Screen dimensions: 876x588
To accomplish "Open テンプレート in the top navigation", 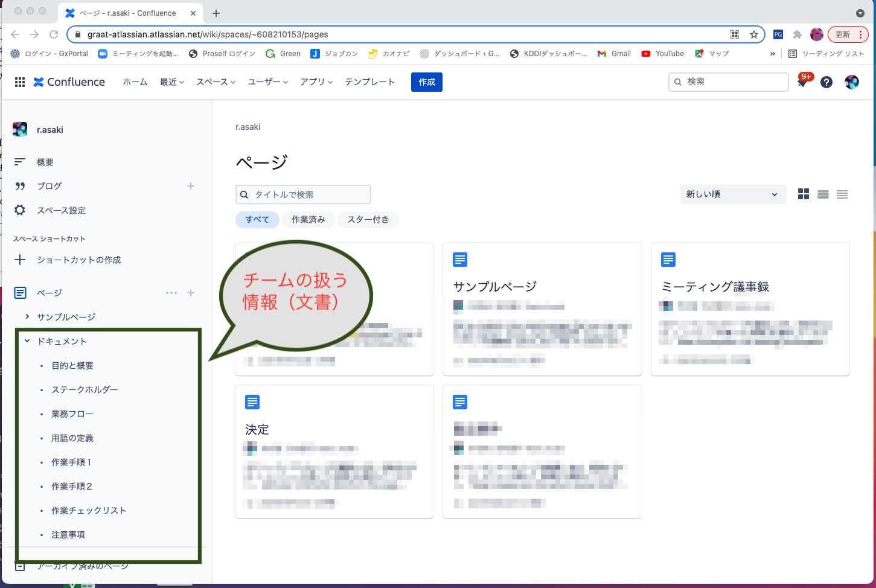I will 370,82.
